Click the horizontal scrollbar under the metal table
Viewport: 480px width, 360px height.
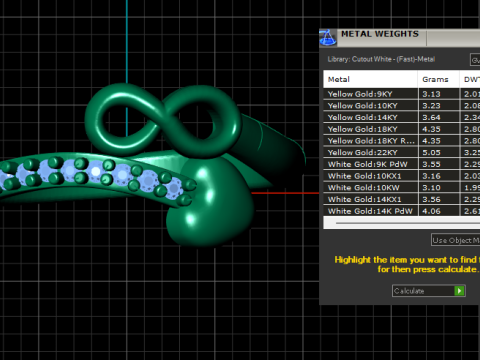coord(402,223)
